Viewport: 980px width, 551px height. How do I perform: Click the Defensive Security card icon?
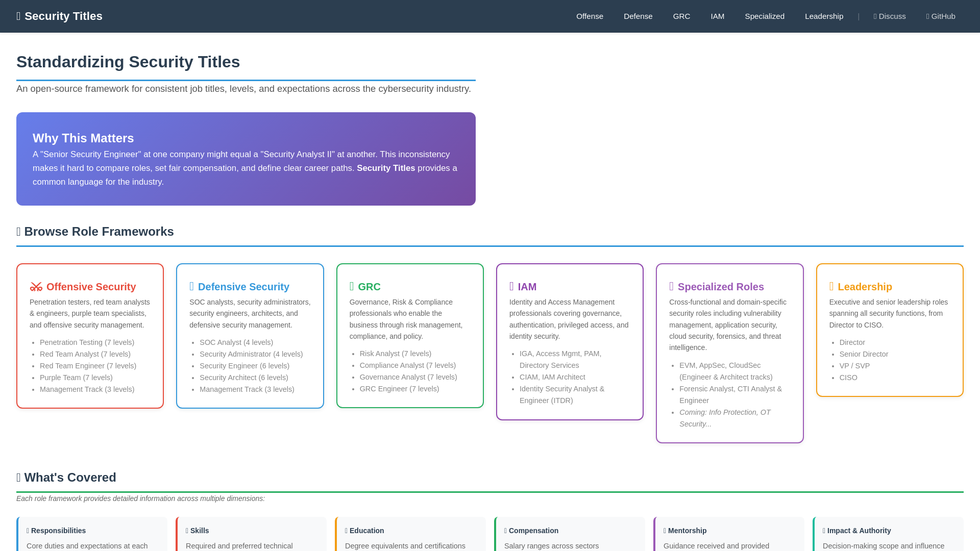[192, 287]
